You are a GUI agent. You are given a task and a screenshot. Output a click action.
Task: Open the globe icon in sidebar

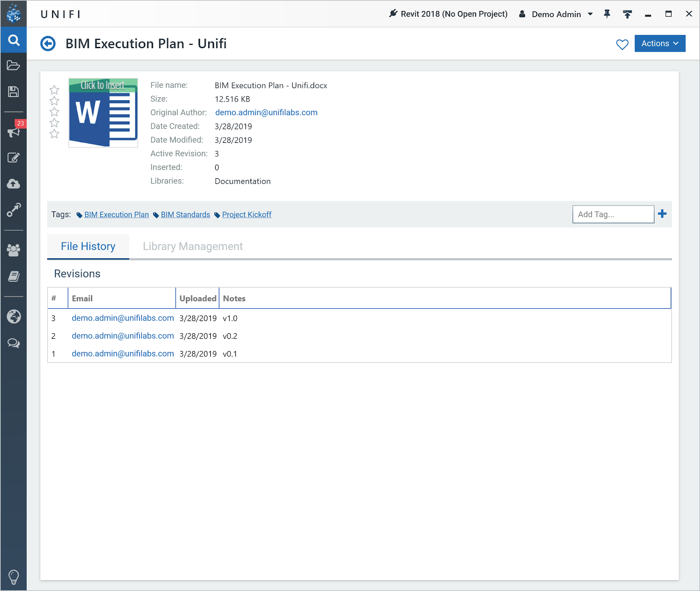pyautogui.click(x=14, y=316)
